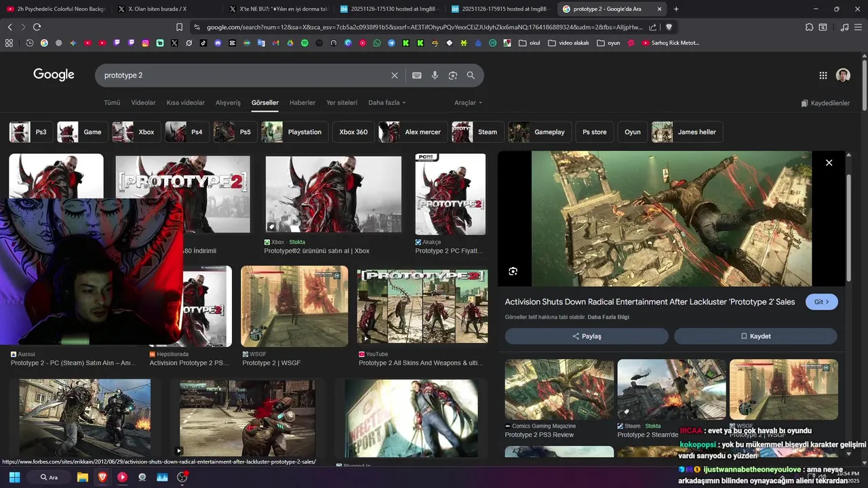Filter images by the 'Alex mercer' chip
The width and height of the screenshot is (868, 488).
tap(412, 132)
